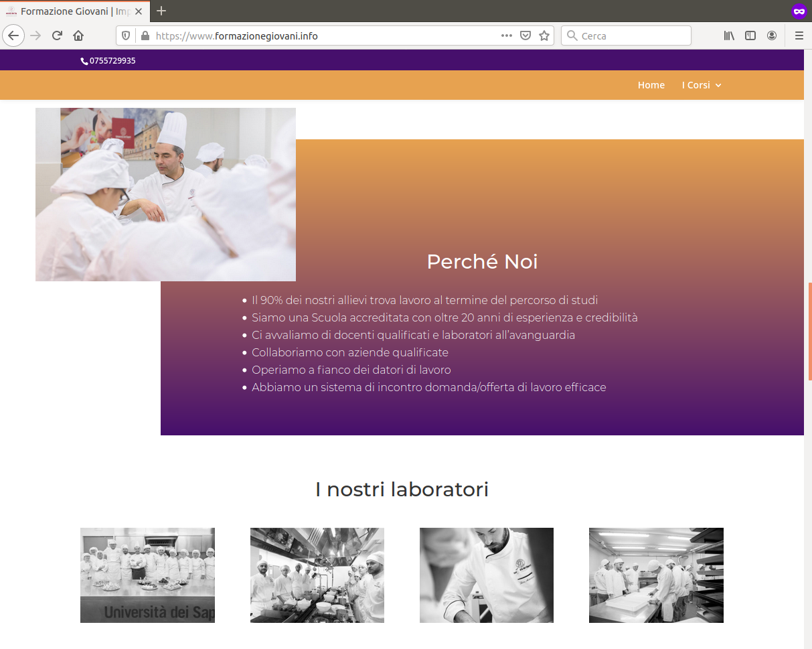Click the "Ci avvaliamo di docenti qualificati" line
The image size is (812, 649).
413,335
